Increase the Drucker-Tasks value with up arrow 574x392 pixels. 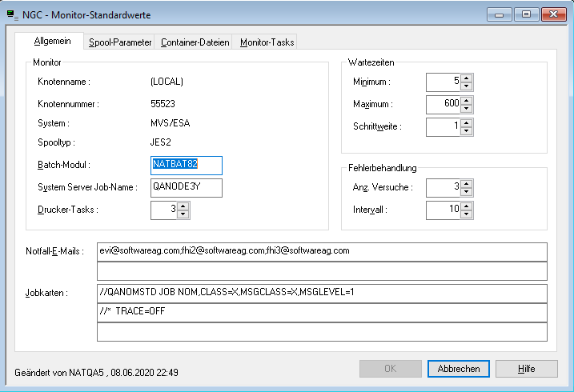(183, 206)
